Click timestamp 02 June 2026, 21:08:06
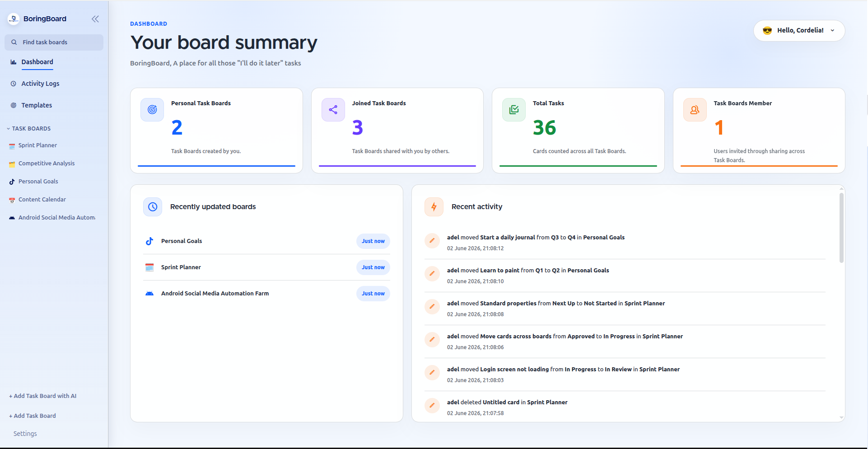This screenshot has width=868, height=449. 475,347
